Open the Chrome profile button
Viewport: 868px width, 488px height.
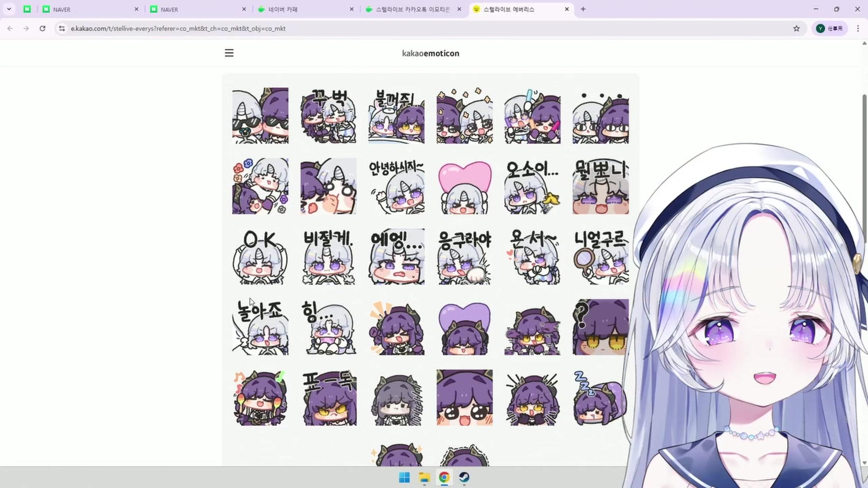coord(829,29)
